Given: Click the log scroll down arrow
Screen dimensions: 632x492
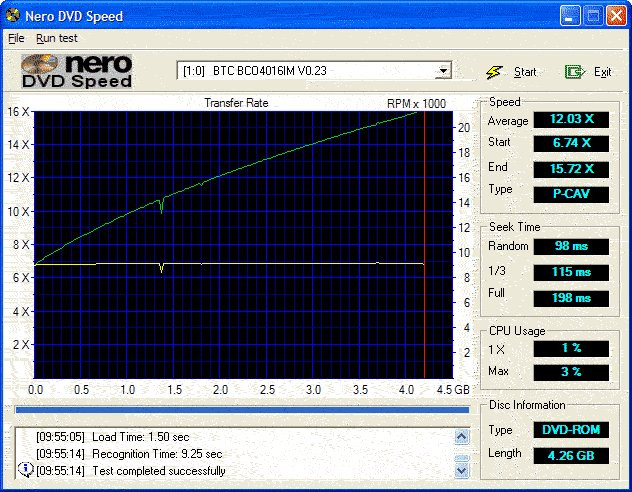Looking at the screenshot, I should coord(462,470).
